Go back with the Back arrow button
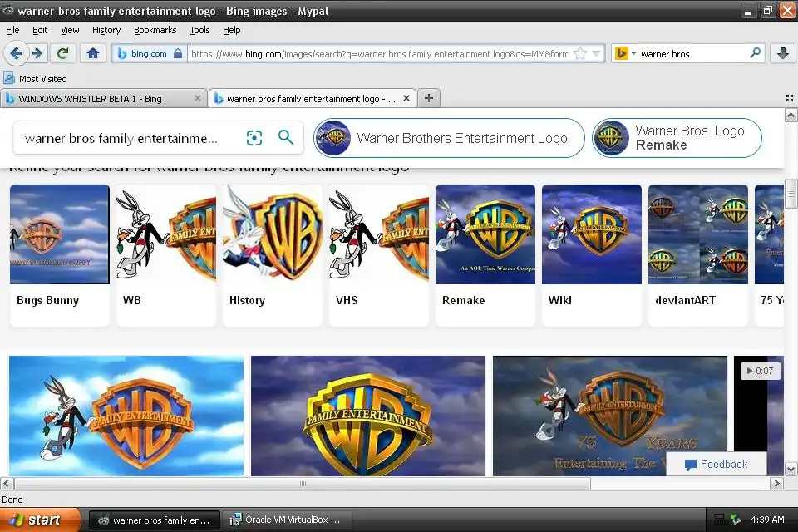The image size is (798, 532). tap(16, 53)
